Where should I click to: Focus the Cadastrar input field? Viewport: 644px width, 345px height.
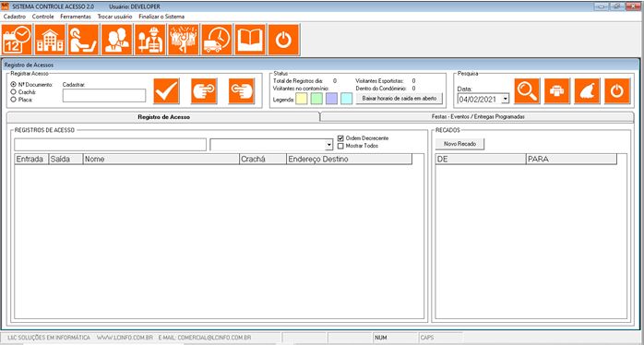click(104, 95)
